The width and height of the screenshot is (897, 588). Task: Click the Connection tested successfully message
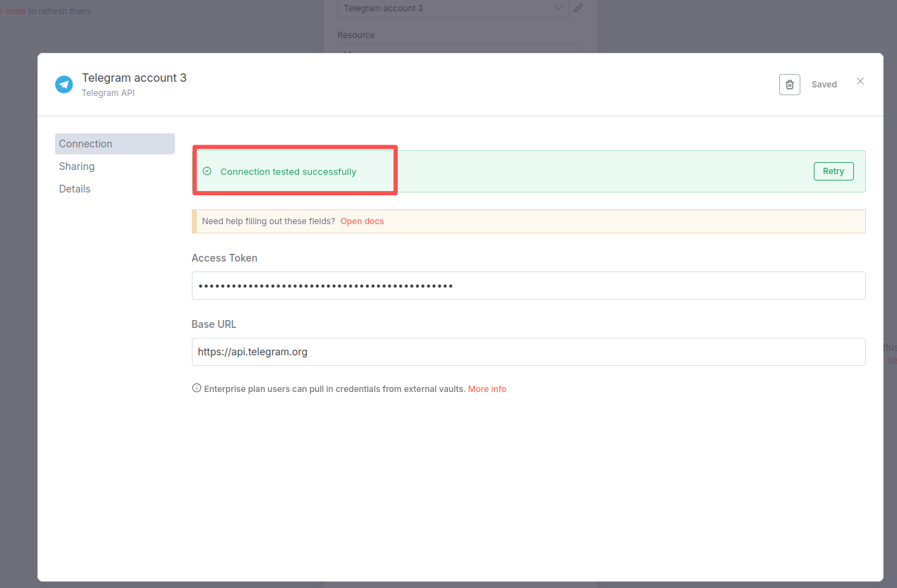point(288,172)
